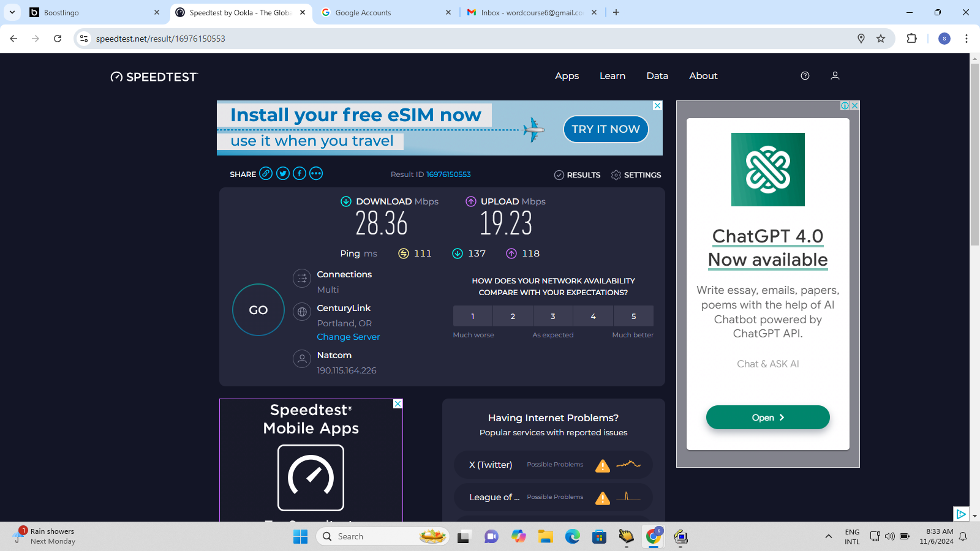Open more share options ellipsis icon
980x551 pixels.
316,174
